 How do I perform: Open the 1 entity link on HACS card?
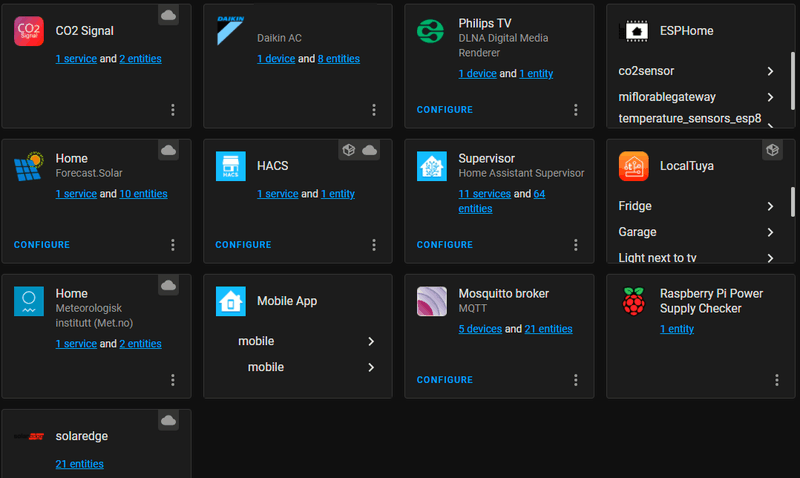[x=338, y=194]
